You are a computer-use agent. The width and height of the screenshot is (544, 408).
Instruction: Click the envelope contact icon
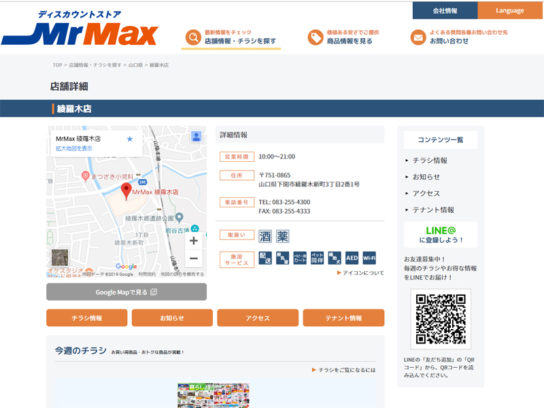pyautogui.click(x=418, y=37)
